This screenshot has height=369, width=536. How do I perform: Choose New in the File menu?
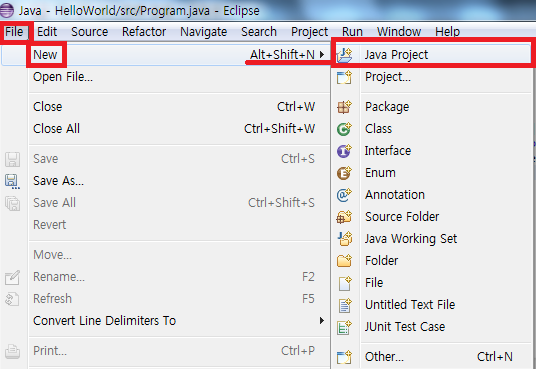(165, 54)
